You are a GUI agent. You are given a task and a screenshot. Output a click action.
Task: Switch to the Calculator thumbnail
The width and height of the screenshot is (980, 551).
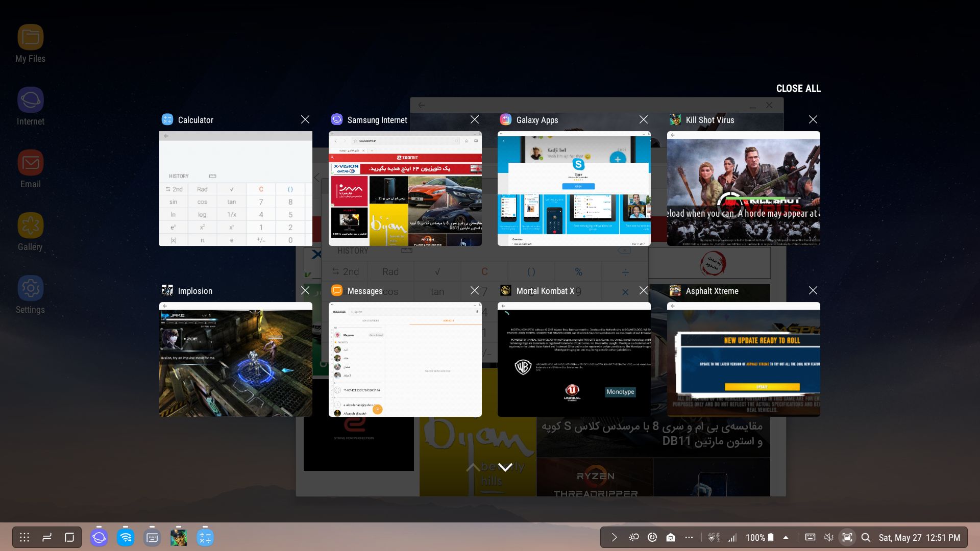click(x=236, y=189)
